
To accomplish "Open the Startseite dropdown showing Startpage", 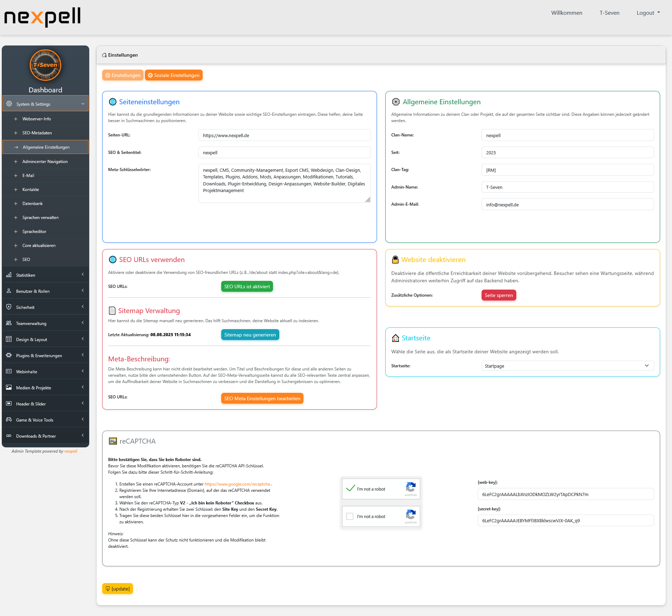I will click(567, 366).
